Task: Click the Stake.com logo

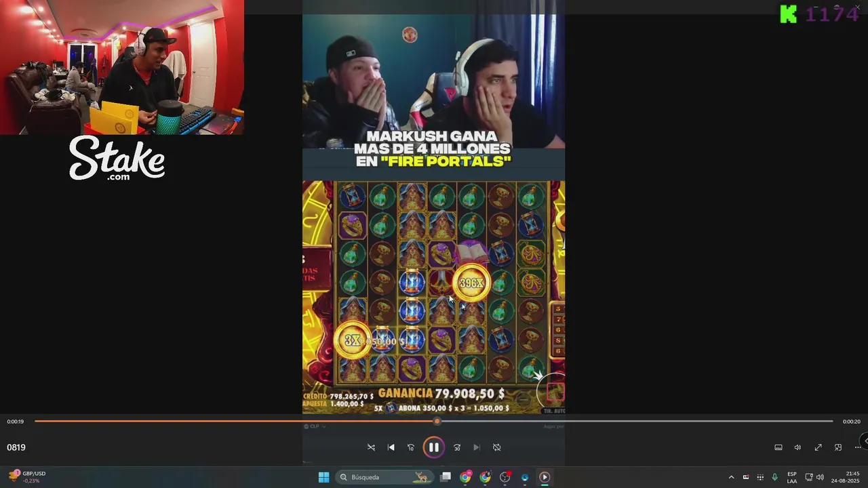Action: coord(117,159)
